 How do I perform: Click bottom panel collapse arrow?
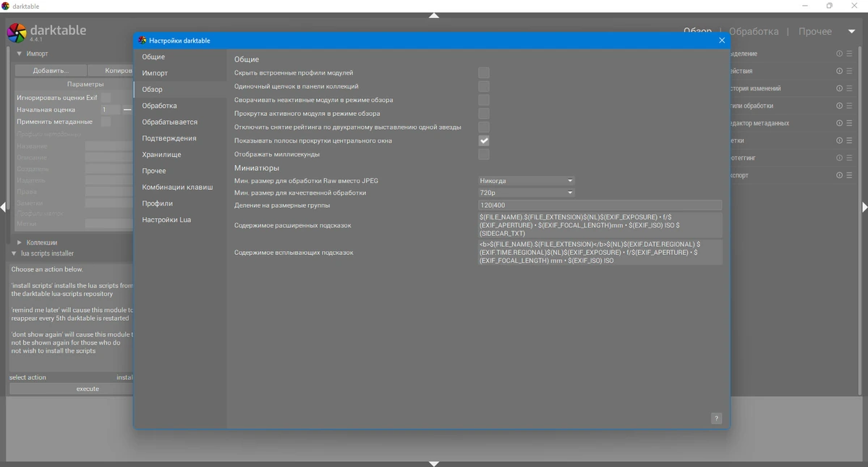coord(434,463)
